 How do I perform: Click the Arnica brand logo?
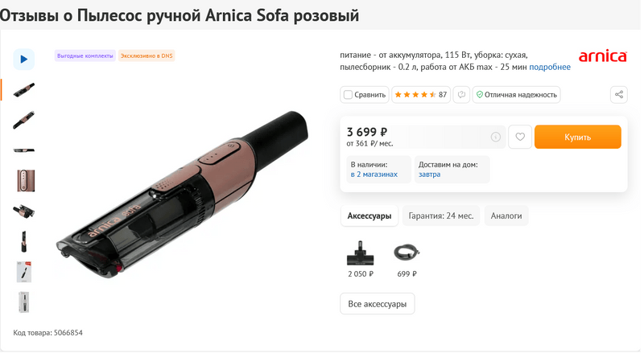603,56
